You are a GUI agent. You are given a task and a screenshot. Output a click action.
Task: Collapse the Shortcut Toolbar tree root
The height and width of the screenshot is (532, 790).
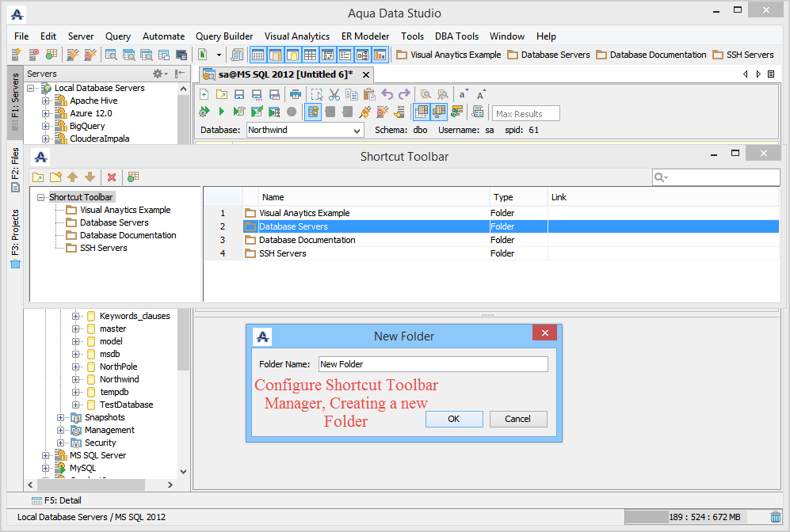pos(41,197)
